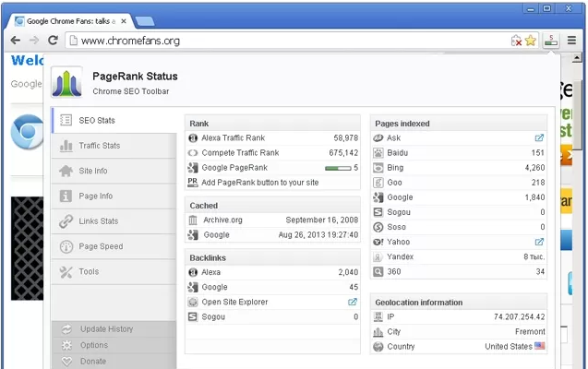Click the bookmark star icon
Screen dimensions: 588x369
530,40
